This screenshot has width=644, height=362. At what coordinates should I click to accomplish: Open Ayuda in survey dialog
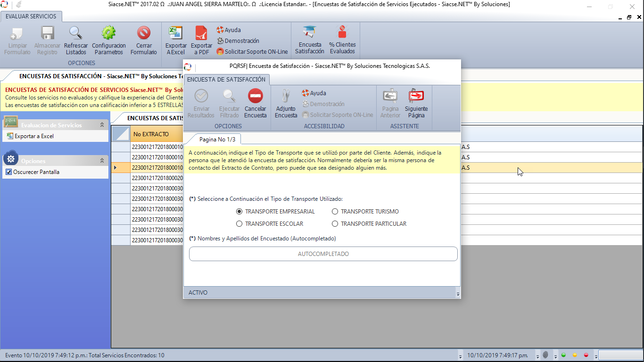pos(314,93)
